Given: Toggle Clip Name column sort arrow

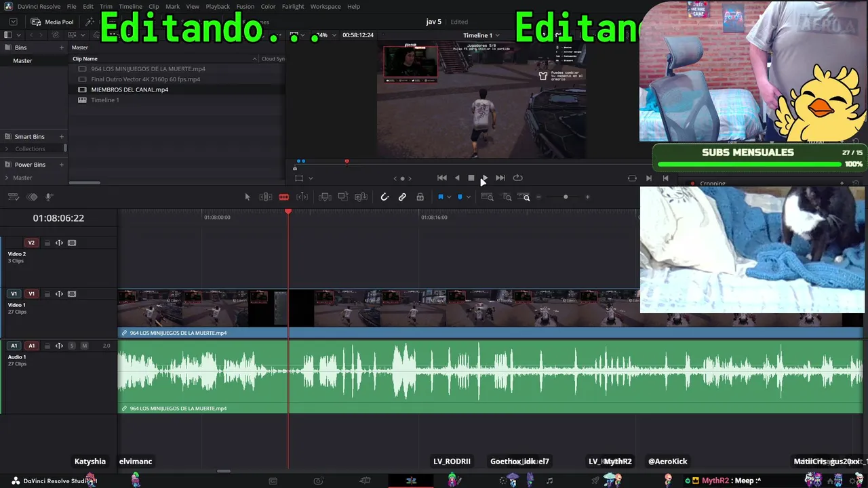Looking at the screenshot, I should 255,59.
